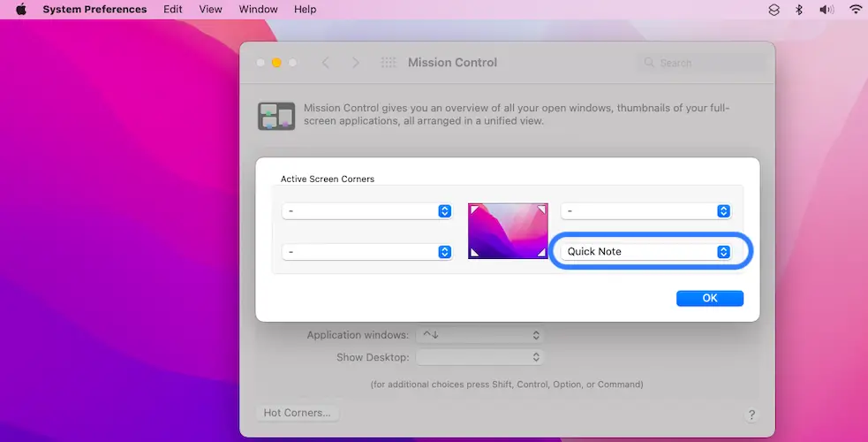
Task: Click the Mission Control pane icon
Action: click(276, 116)
